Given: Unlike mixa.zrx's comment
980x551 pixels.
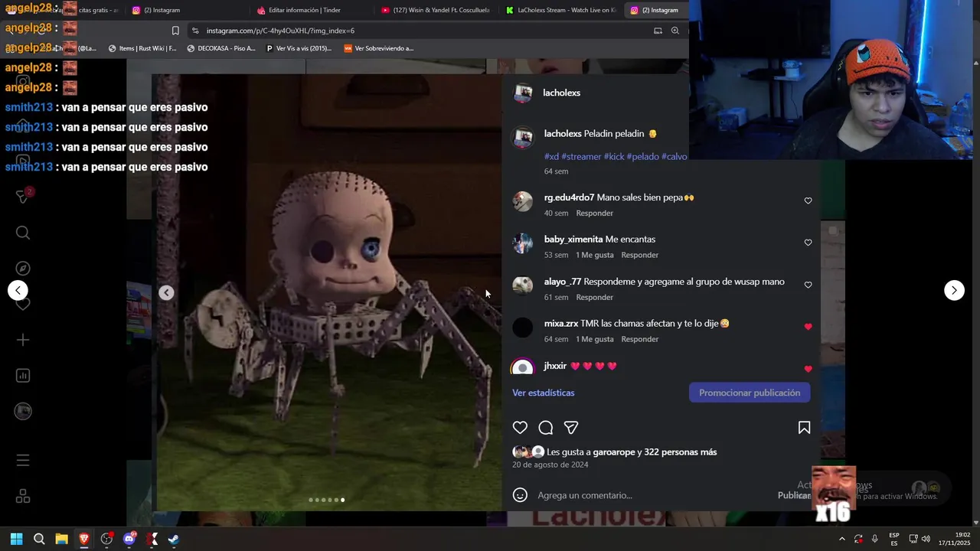Looking at the screenshot, I should tap(808, 327).
